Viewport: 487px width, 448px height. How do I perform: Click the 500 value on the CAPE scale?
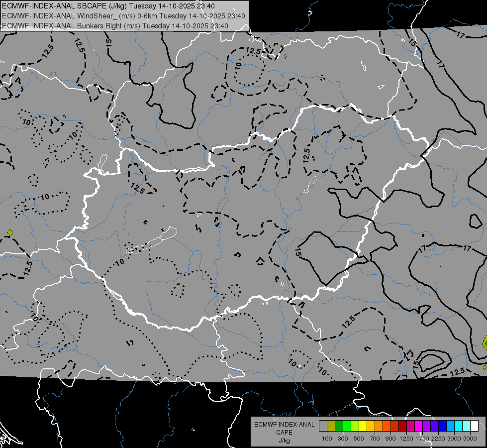coord(359,439)
